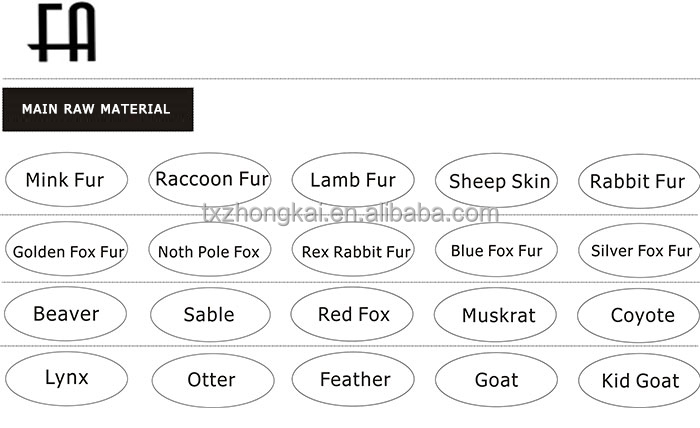Pick the Coyote oval
Image resolution: width=700 pixels, height=428 pixels.
pos(638,316)
